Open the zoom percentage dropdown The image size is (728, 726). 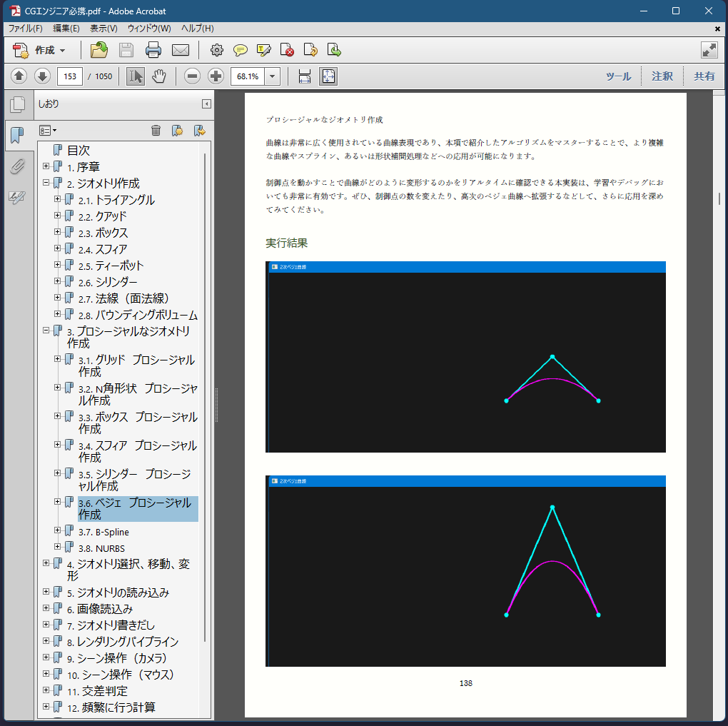click(x=273, y=76)
